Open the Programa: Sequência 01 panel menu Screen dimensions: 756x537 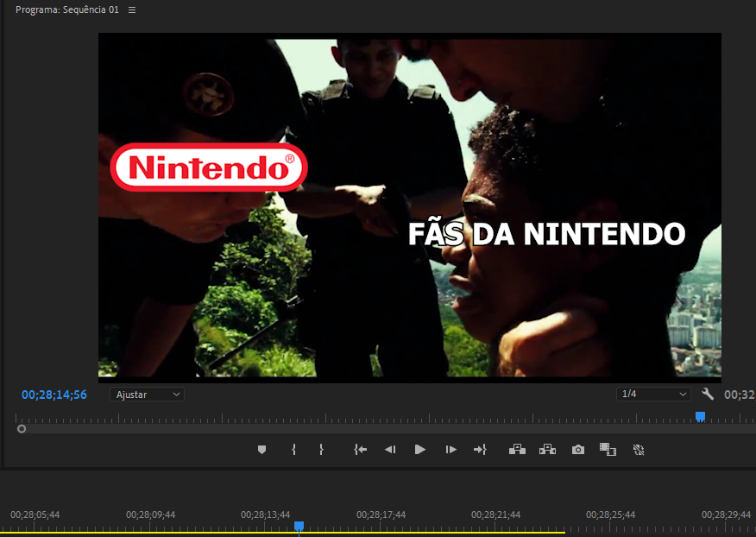[x=132, y=10]
